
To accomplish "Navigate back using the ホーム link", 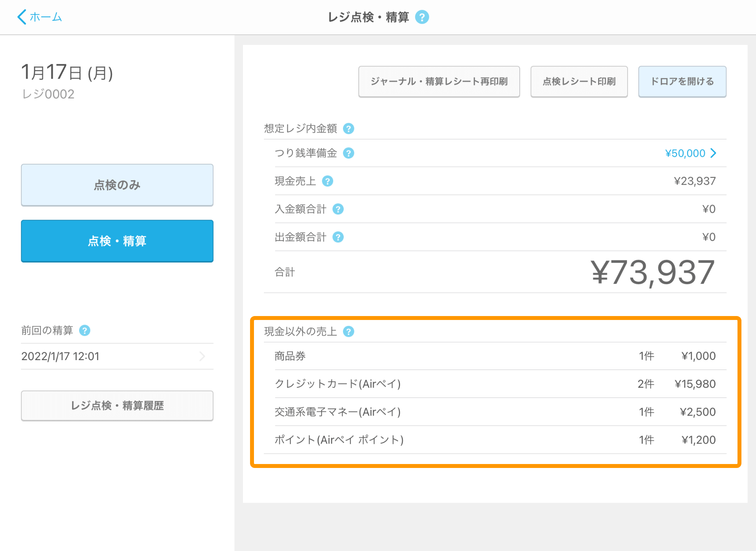I will 39,17.
